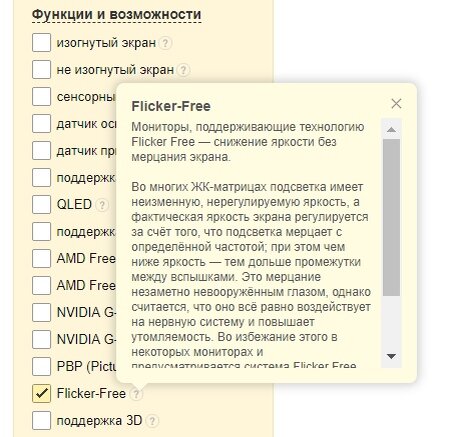Open help icon next to изогнутый экран
Screen dimensions: 456x437
(x=165, y=43)
